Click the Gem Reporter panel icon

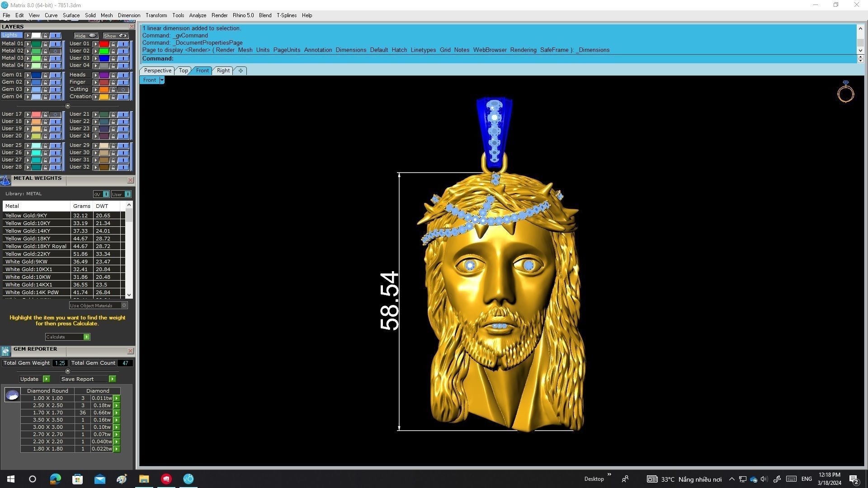[x=5, y=351]
